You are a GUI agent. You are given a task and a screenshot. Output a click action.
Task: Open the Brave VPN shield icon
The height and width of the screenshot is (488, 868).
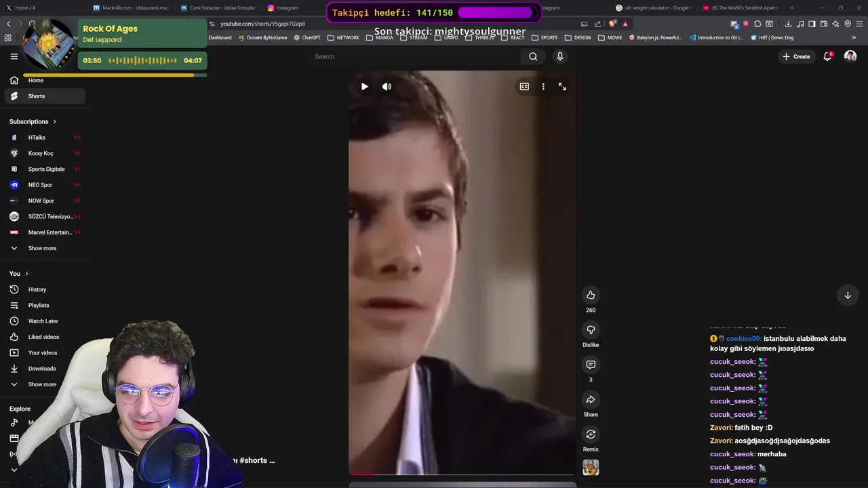click(848, 24)
